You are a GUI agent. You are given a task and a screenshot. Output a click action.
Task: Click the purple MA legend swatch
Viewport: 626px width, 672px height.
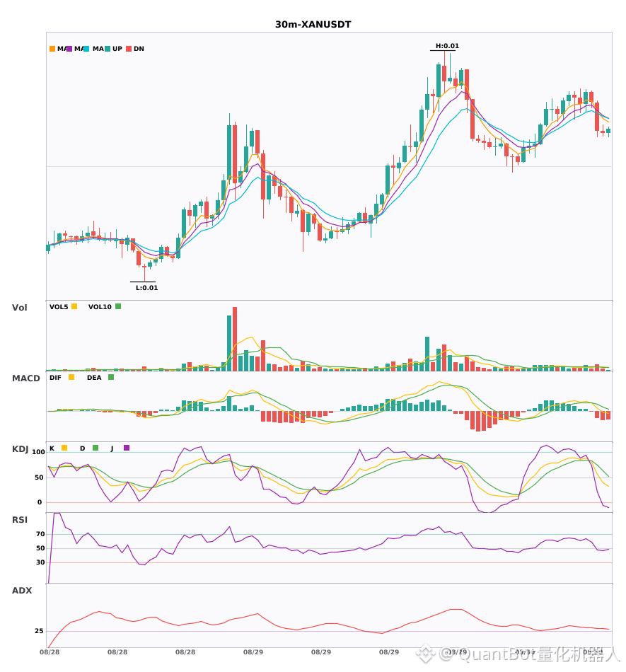coord(69,49)
